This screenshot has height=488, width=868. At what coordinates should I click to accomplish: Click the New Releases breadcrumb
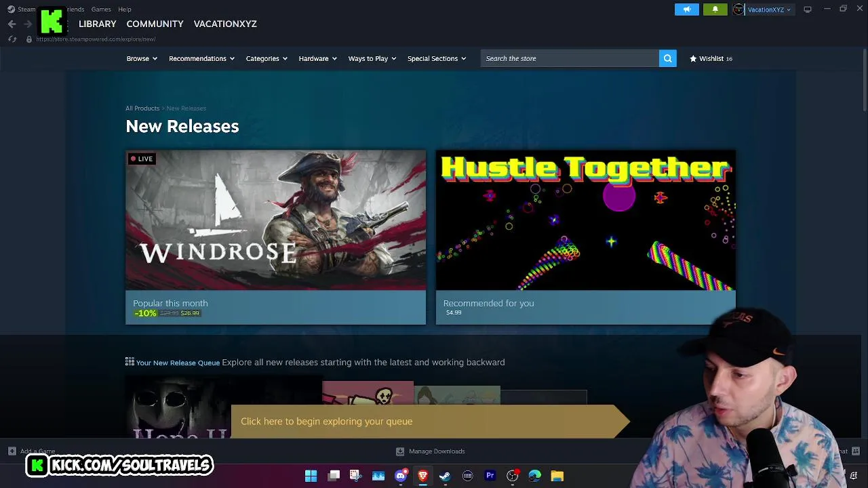click(x=186, y=108)
